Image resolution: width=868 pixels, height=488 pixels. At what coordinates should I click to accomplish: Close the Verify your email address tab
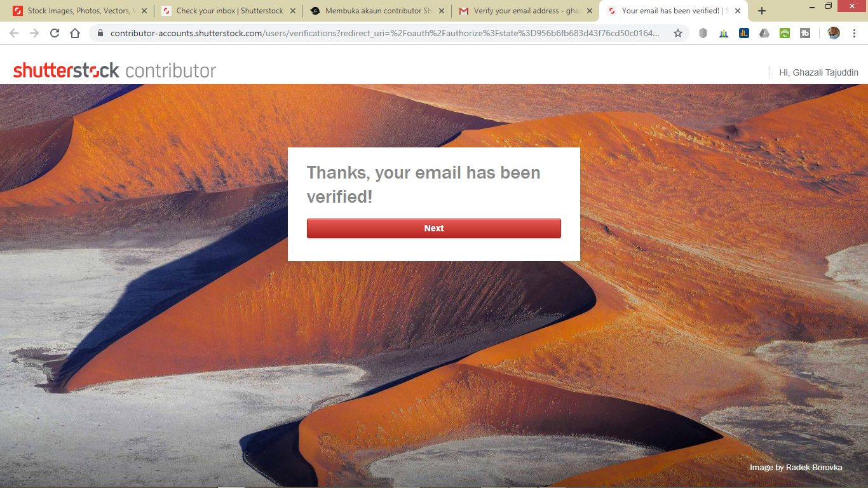589,11
